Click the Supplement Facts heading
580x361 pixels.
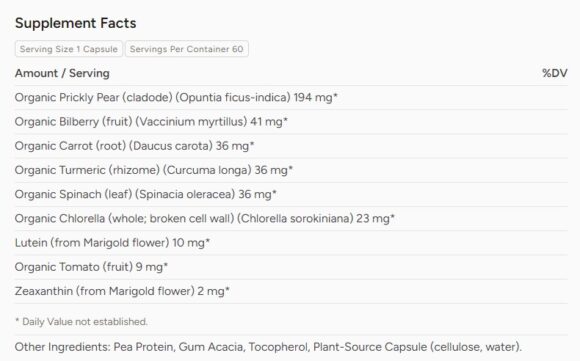75,23
